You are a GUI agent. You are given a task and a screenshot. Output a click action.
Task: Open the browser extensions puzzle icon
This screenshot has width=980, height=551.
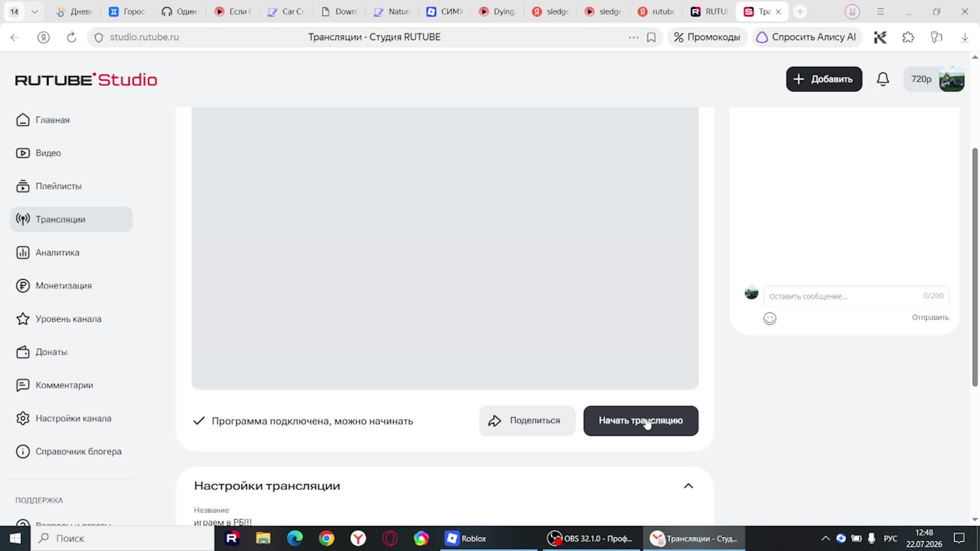click(x=909, y=37)
